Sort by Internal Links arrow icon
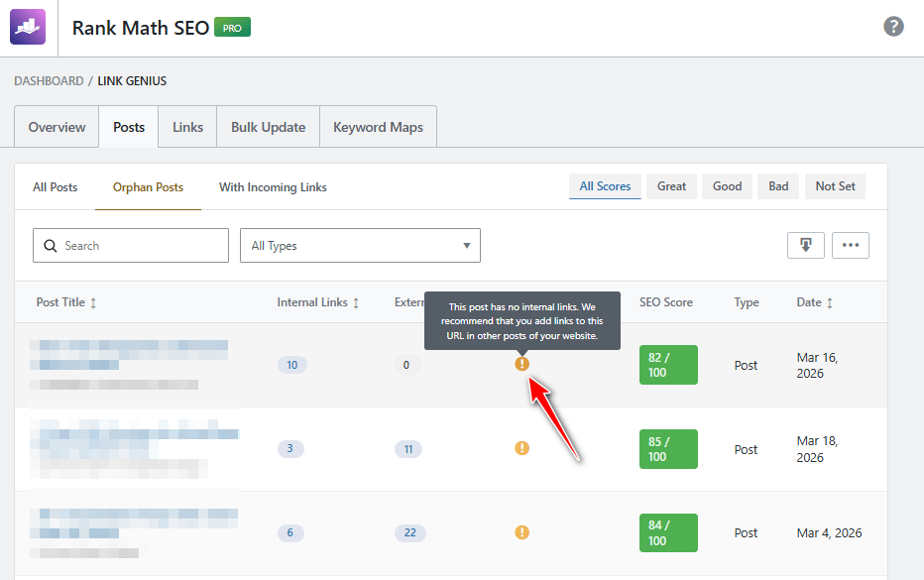Viewport: 924px width, 580px height. click(356, 303)
